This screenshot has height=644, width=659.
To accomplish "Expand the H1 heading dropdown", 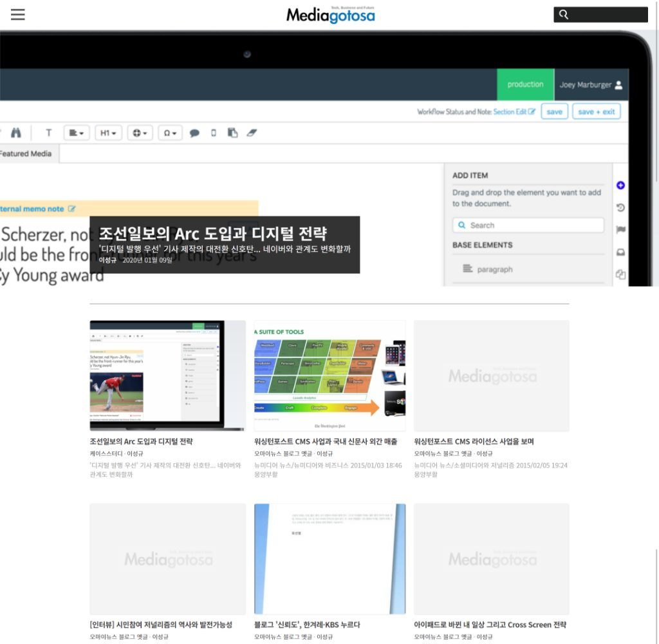I will pyautogui.click(x=108, y=133).
